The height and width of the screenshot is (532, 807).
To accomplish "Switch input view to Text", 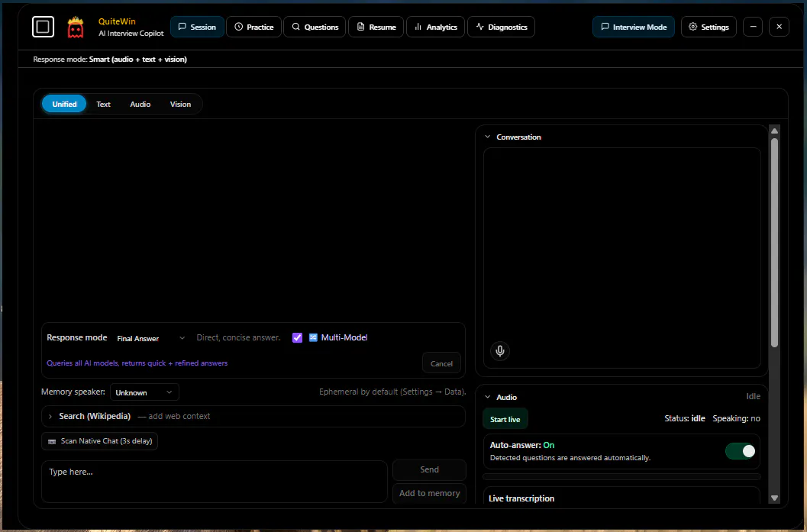I will tap(103, 104).
